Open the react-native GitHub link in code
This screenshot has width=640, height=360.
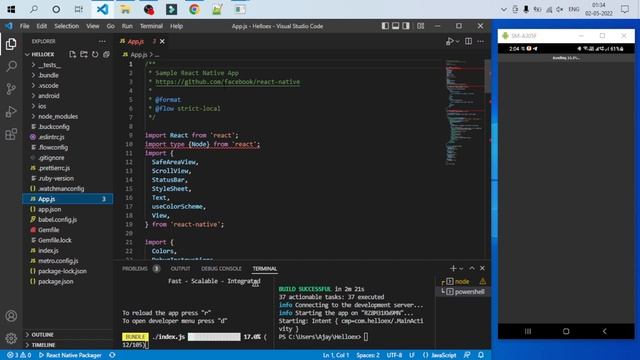tap(227, 82)
